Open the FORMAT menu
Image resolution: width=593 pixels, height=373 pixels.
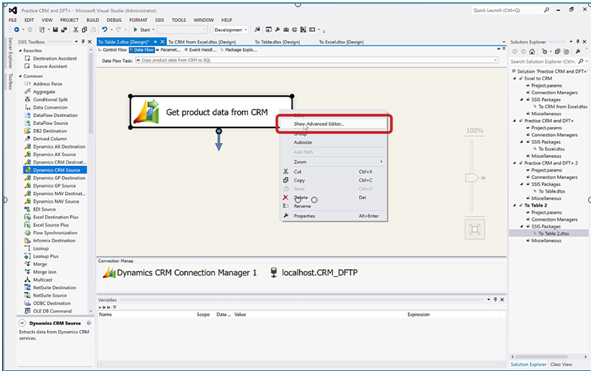tap(138, 20)
